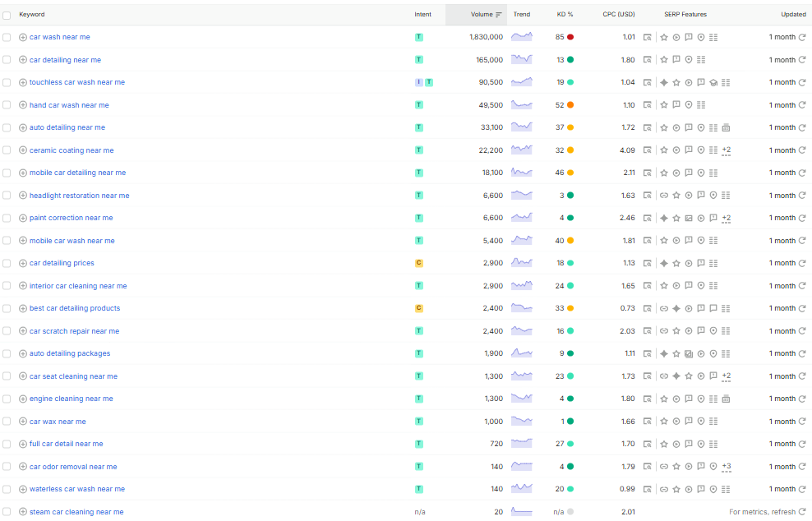View SERP for car scratch repair near me
The height and width of the screenshot is (521, 812).
pos(648,331)
